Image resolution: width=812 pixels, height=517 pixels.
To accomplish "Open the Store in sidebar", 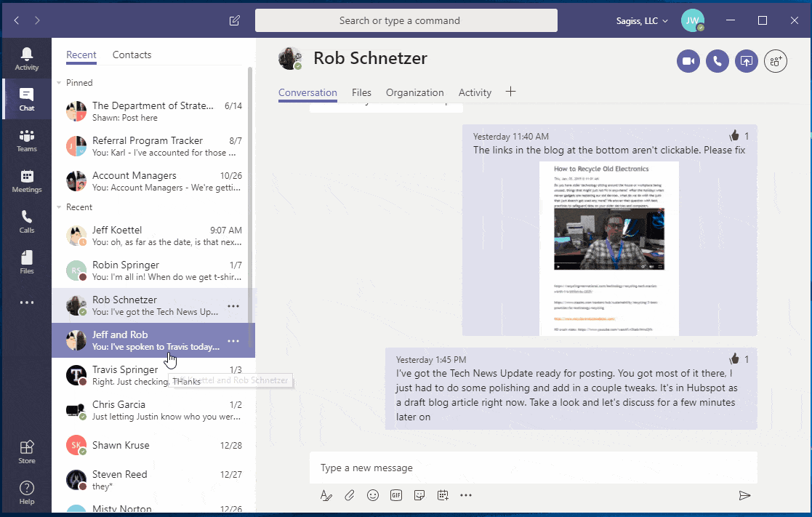I will coord(26,452).
